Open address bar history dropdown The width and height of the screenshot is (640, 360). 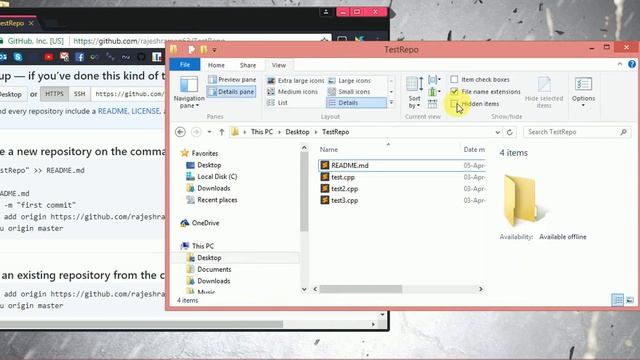coord(498,132)
